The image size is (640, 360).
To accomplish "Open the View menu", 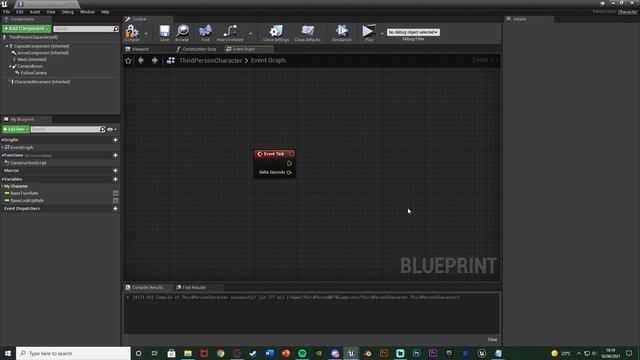I will tap(51, 12).
